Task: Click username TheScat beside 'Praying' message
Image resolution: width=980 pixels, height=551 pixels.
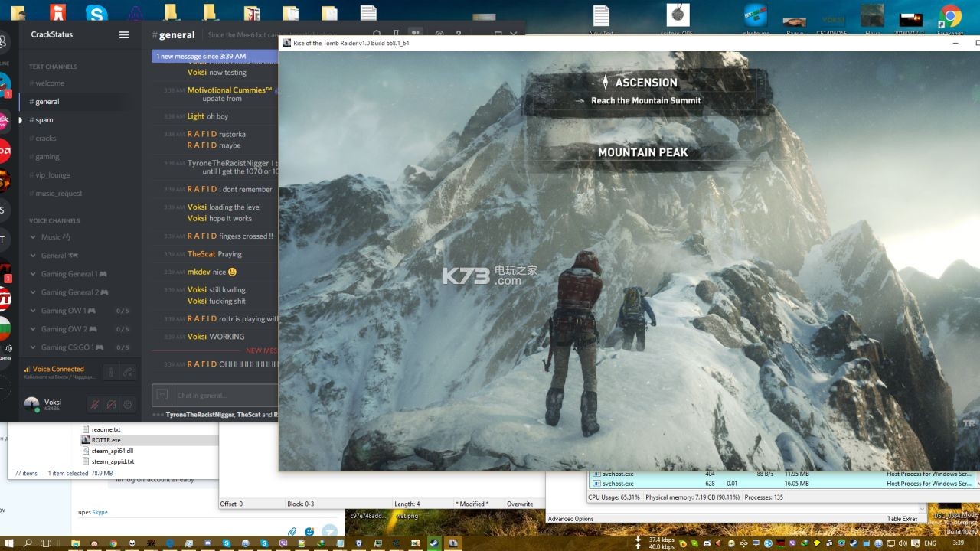Action: 201,254
